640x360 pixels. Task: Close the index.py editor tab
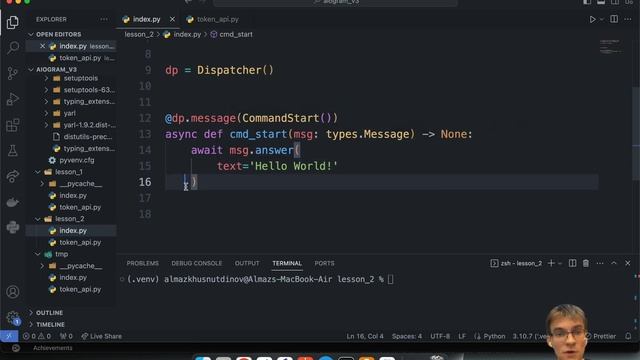click(x=172, y=19)
